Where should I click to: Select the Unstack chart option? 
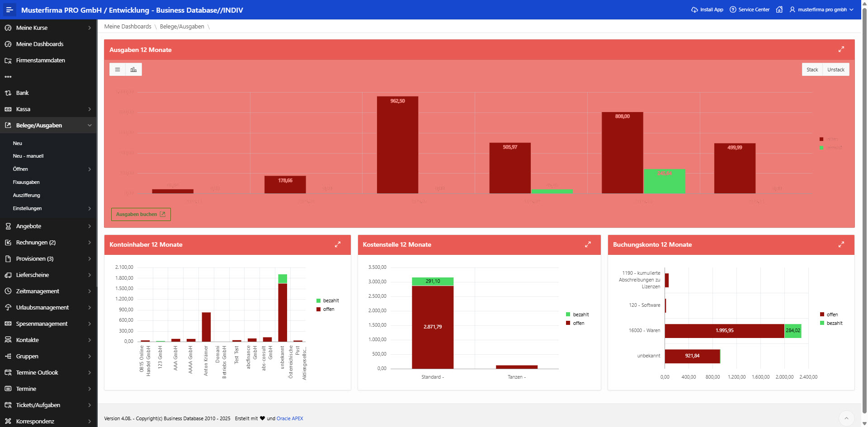tap(835, 70)
